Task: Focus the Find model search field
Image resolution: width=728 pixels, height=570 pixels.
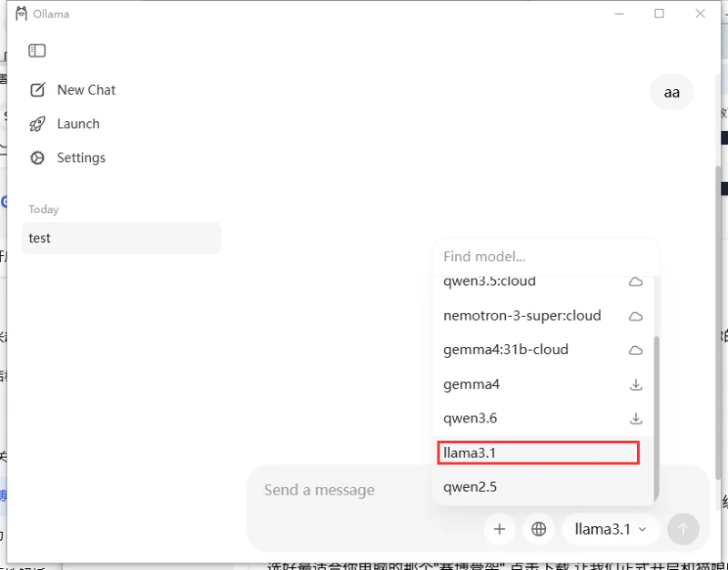Action: [545, 257]
